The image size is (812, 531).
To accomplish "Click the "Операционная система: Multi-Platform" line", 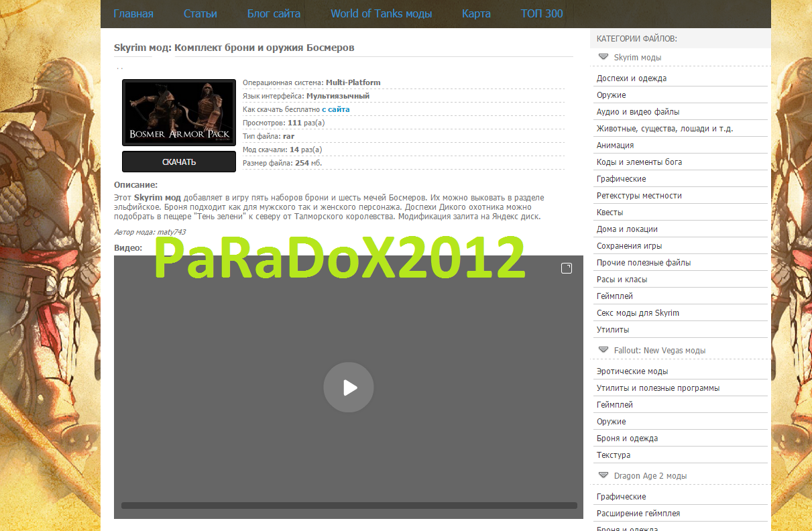I will click(x=312, y=82).
